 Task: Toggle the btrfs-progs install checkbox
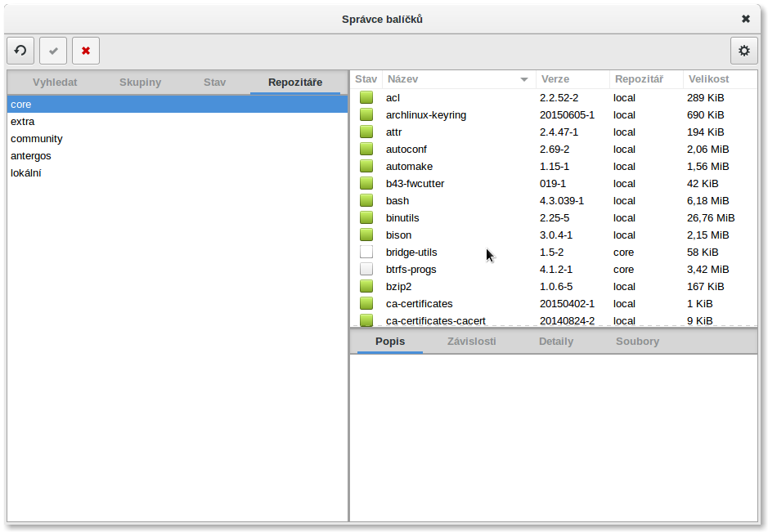click(366, 270)
